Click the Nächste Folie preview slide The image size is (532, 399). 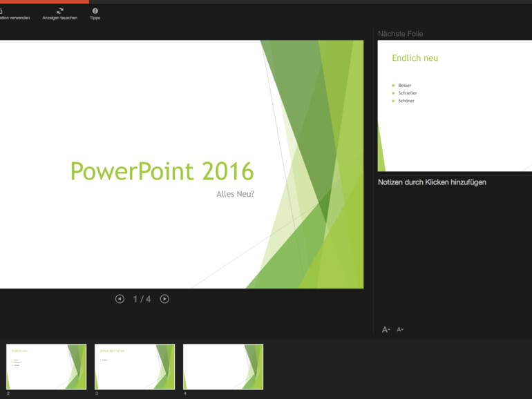coord(455,106)
